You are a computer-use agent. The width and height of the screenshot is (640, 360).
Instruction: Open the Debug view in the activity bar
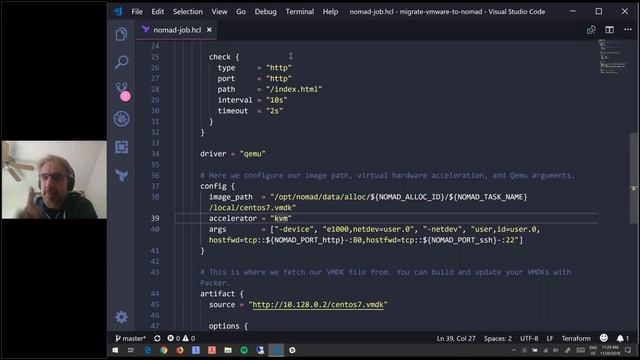[122, 119]
